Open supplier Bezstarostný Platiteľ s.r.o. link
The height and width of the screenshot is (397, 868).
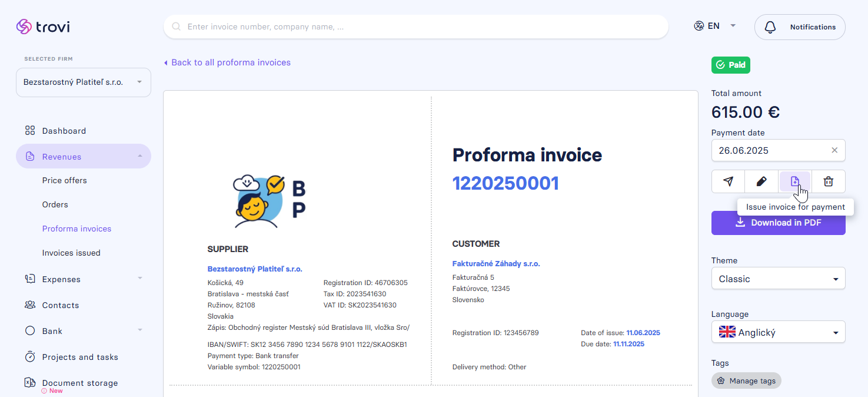[255, 269]
